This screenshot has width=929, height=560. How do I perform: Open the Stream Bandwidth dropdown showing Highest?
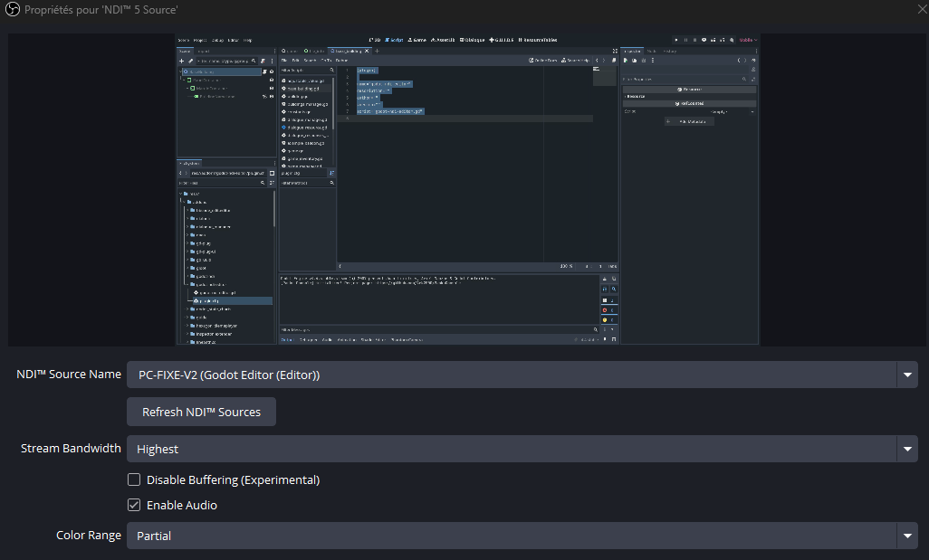click(x=522, y=449)
